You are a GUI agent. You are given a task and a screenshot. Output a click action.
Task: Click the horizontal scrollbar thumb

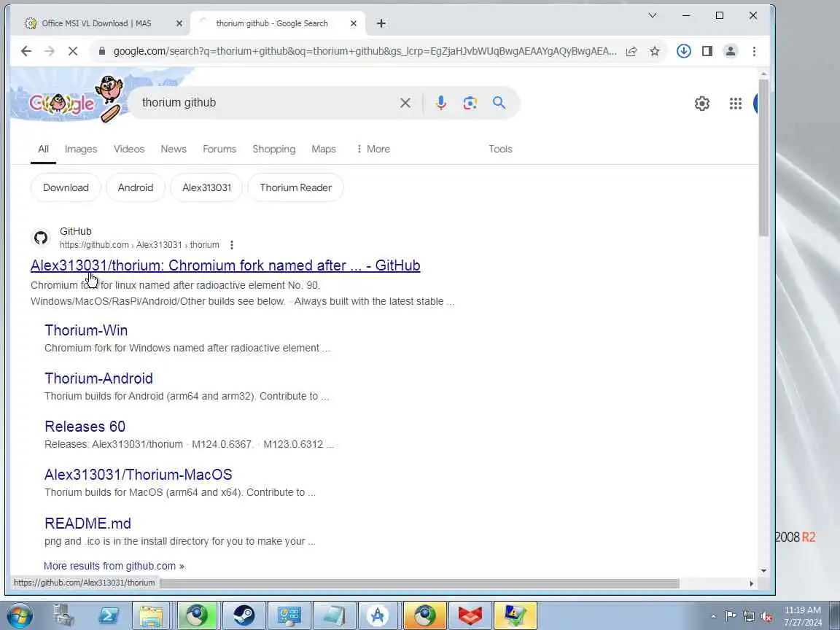pos(419,583)
